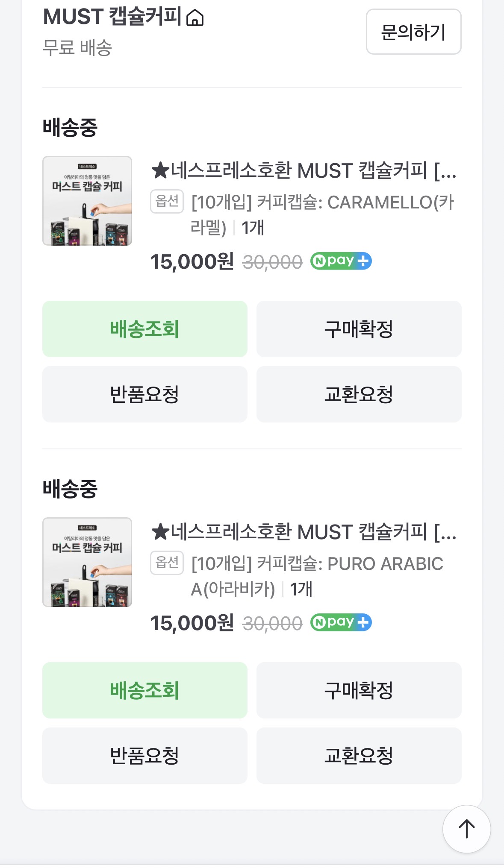Open first 네스프레소호환 MUST 캡슐커피 product title
The width and height of the screenshot is (504, 868).
tap(304, 171)
